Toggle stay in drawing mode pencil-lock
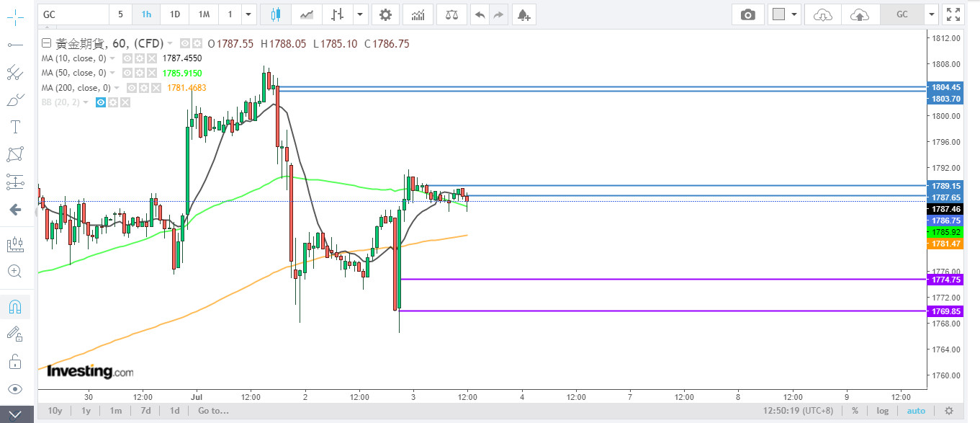The image size is (980, 423). 14,334
